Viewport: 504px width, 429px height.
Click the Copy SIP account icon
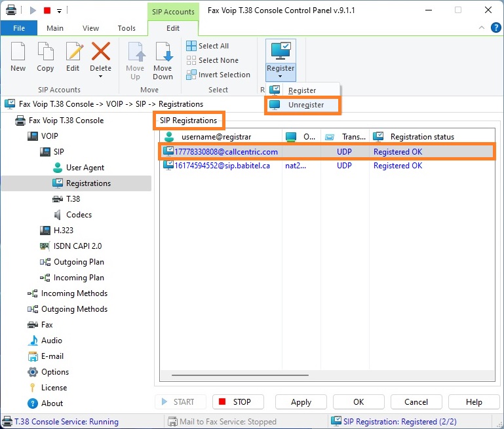(x=45, y=51)
